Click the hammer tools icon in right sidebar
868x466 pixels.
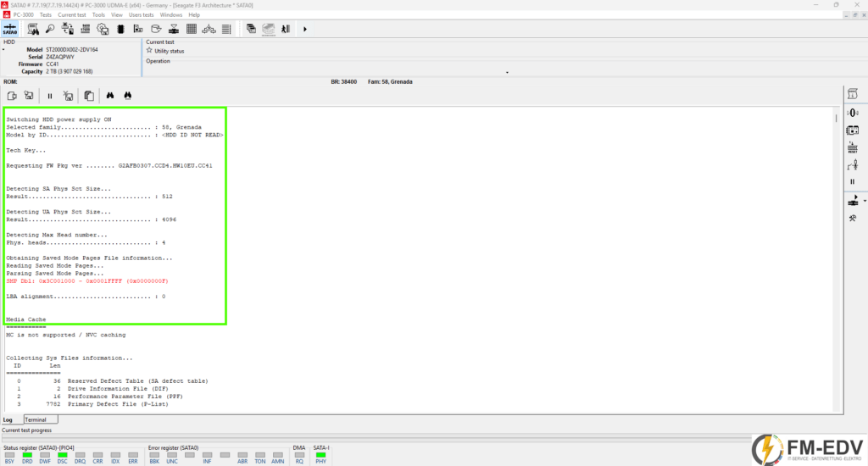(x=853, y=218)
